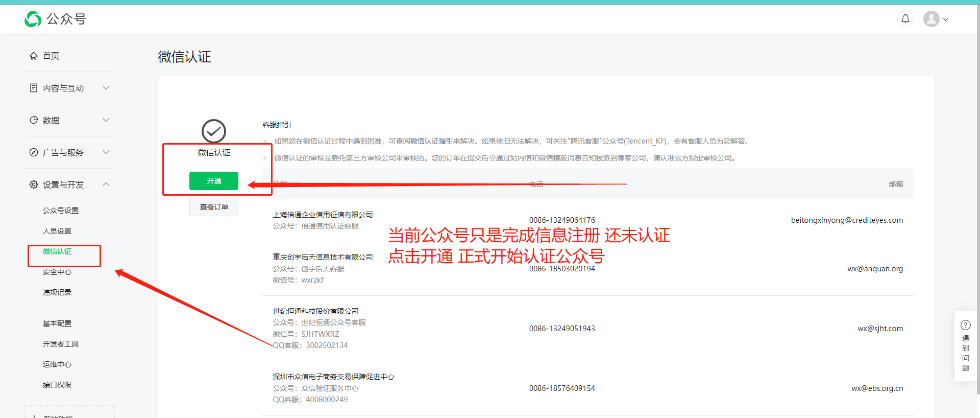Click the 公众号 green logo icon

[x=33, y=19]
